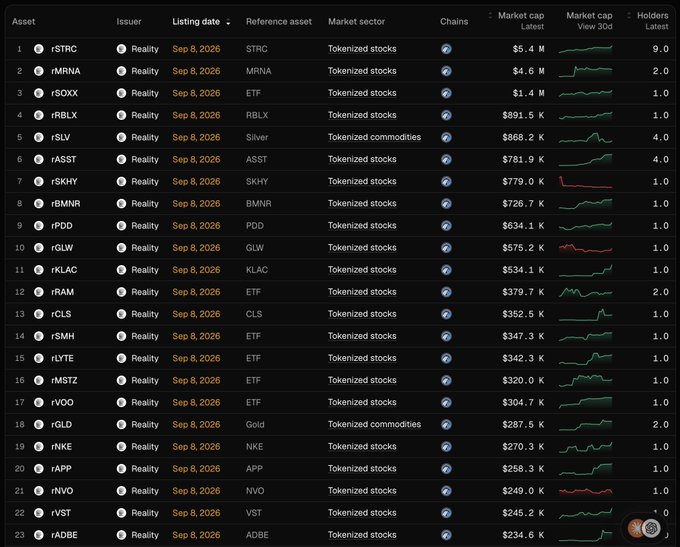This screenshot has width=680, height=547.
Task: Click the chain icon in the rBMNR row
Action: coord(446,204)
